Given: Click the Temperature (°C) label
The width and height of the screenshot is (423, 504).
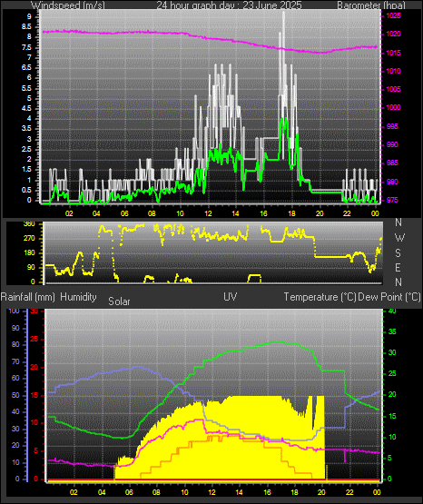Looking at the screenshot, I should (x=320, y=297).
